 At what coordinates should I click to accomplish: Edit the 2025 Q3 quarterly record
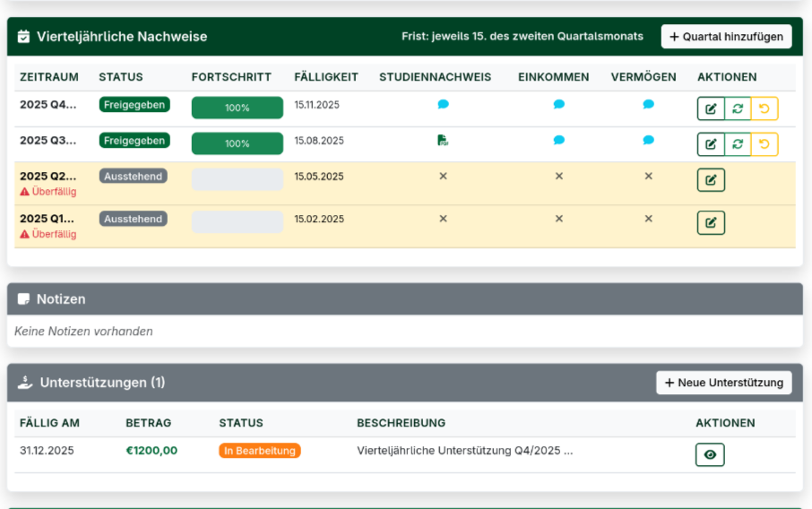click(x=711, y=144)
